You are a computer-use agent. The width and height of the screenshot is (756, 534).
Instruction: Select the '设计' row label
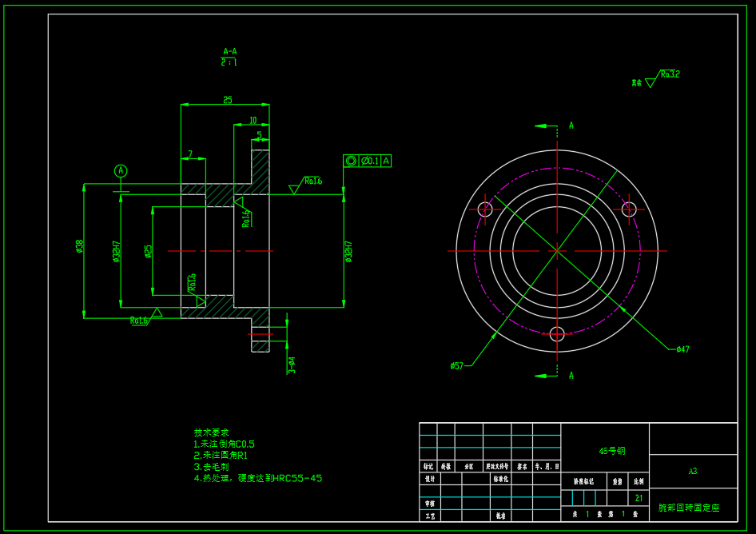click(x=430, y=479)
